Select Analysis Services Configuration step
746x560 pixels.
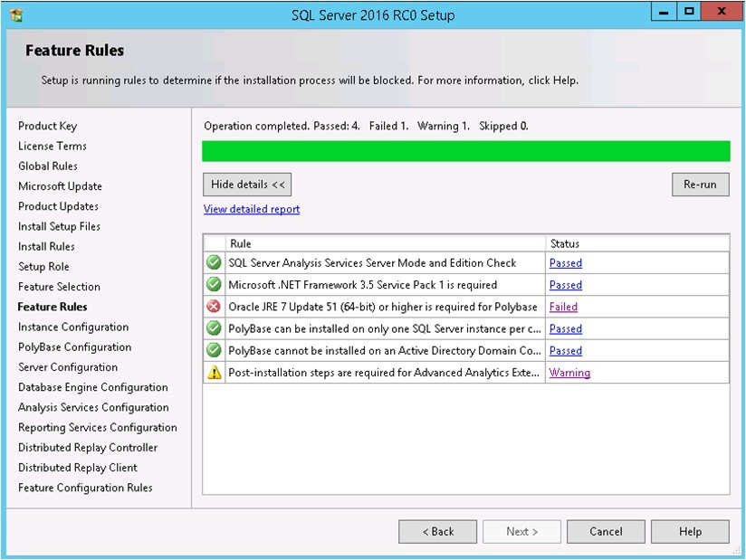[94, 407]
